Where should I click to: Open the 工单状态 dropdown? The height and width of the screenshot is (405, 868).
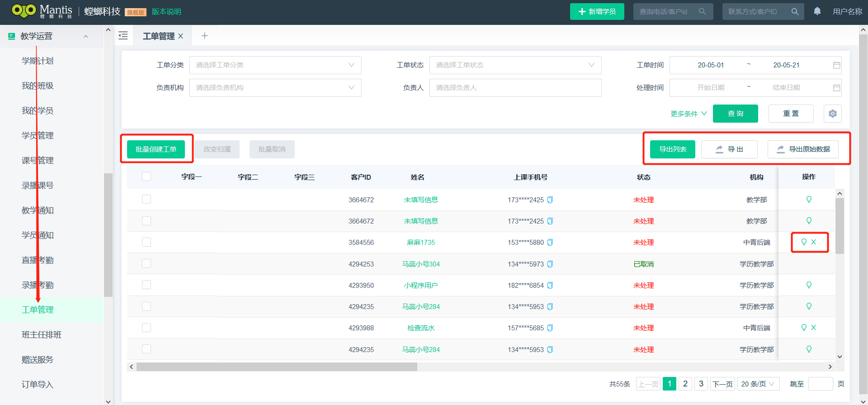click(515, 65)
